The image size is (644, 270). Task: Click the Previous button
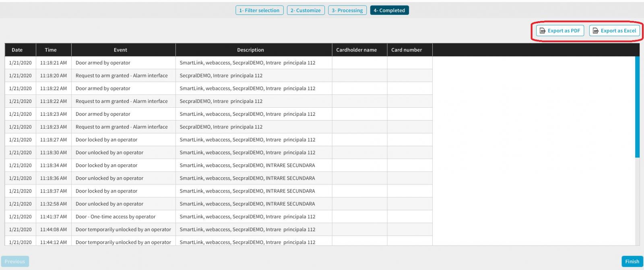coord(15,262)
